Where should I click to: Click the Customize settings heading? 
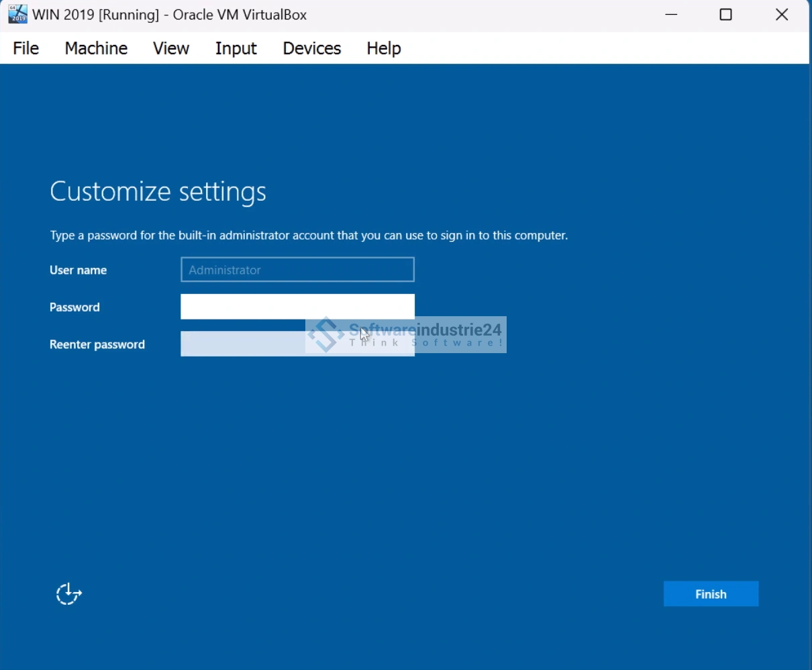pos(158,192)
